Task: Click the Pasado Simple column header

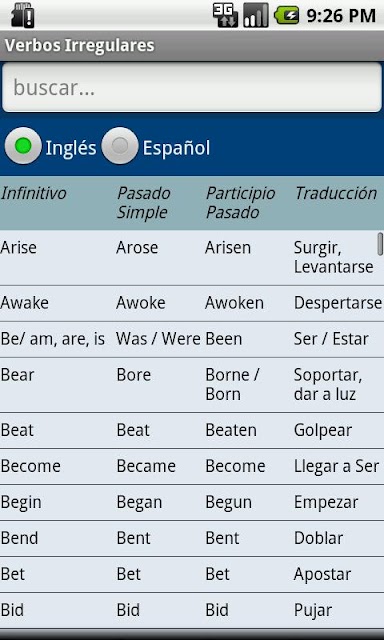Action: pos(144,203)
